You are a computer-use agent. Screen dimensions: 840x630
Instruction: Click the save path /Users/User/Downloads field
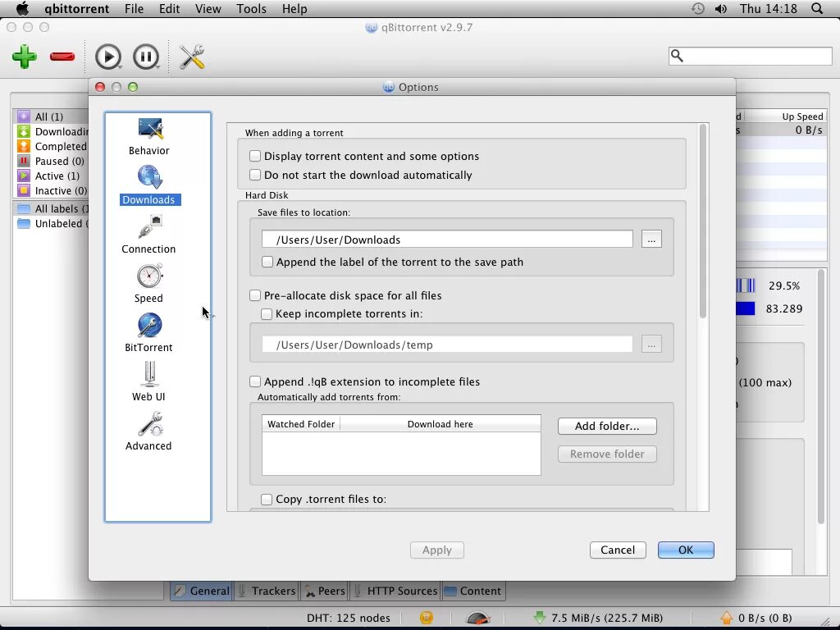[x=447, y=240]
